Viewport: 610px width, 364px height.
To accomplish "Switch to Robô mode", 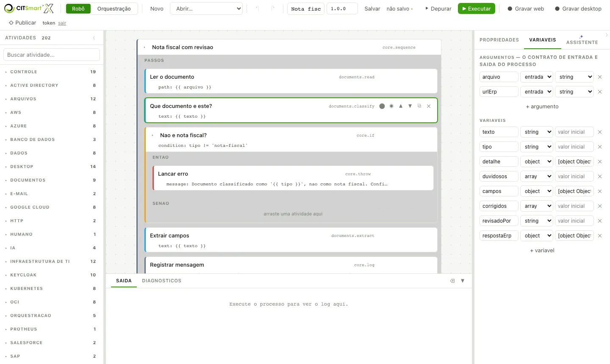I will click(78, 8).
